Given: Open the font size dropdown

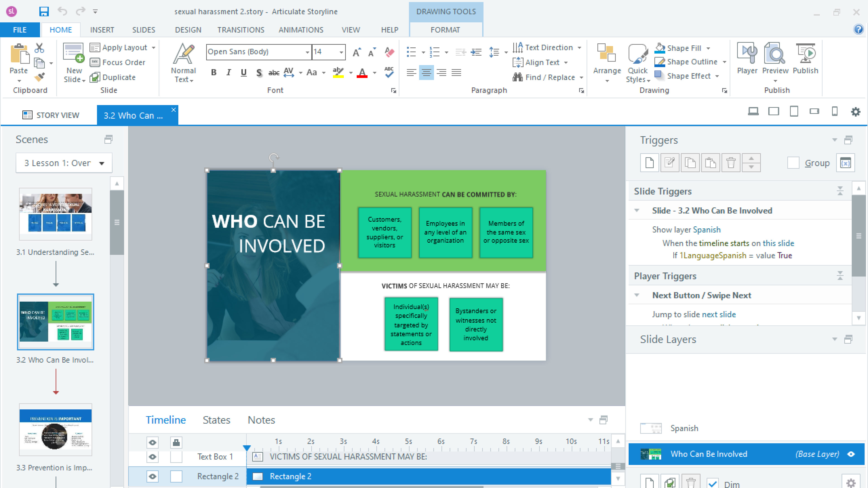Looking at the screenshot, I should 341,52.
